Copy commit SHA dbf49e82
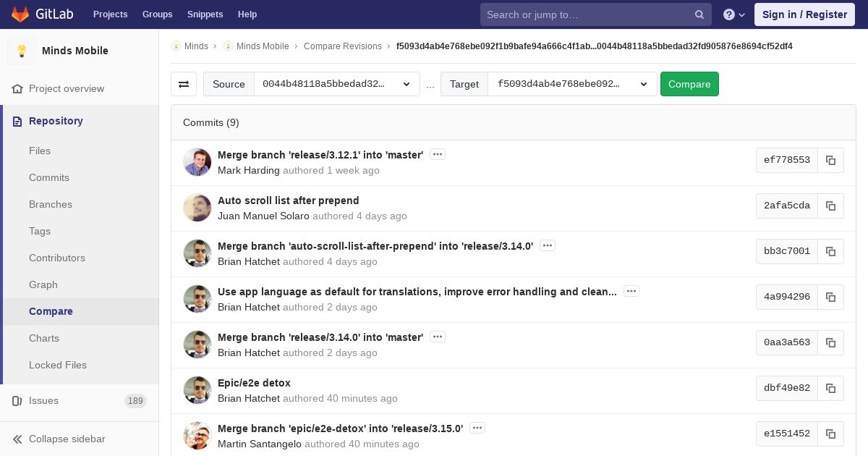Viewport: 868px width, 456px height. 830,388
